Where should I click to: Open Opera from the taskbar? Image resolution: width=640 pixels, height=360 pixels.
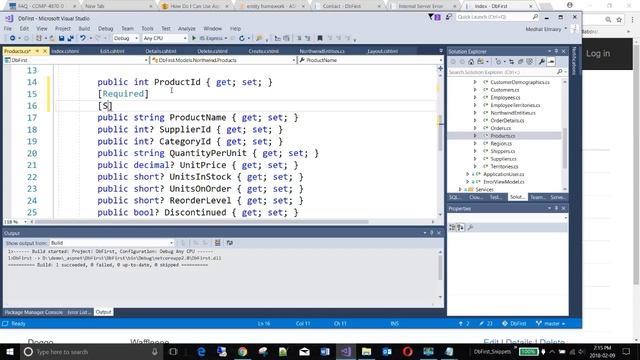(407, 351)
